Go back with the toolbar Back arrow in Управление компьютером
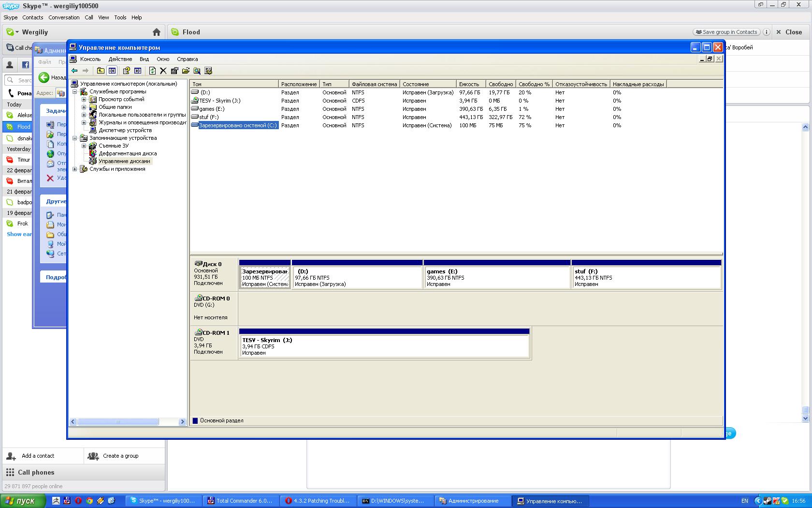The width and height of the screenshot is (812, 508). coord(74,71)
